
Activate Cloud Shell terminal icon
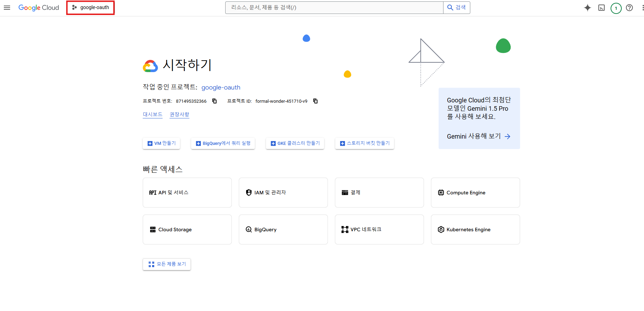point(602,8)
